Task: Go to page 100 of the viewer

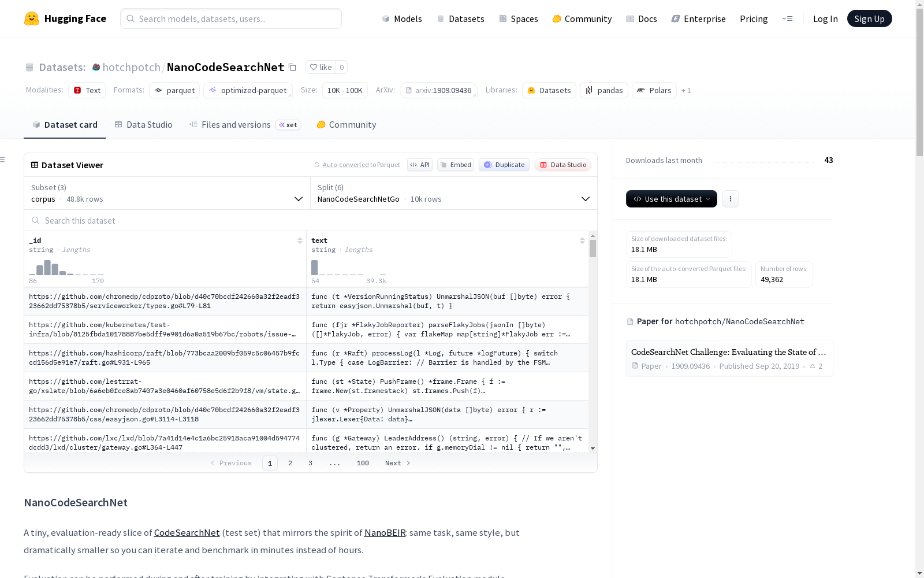Action: click(363, 463)
